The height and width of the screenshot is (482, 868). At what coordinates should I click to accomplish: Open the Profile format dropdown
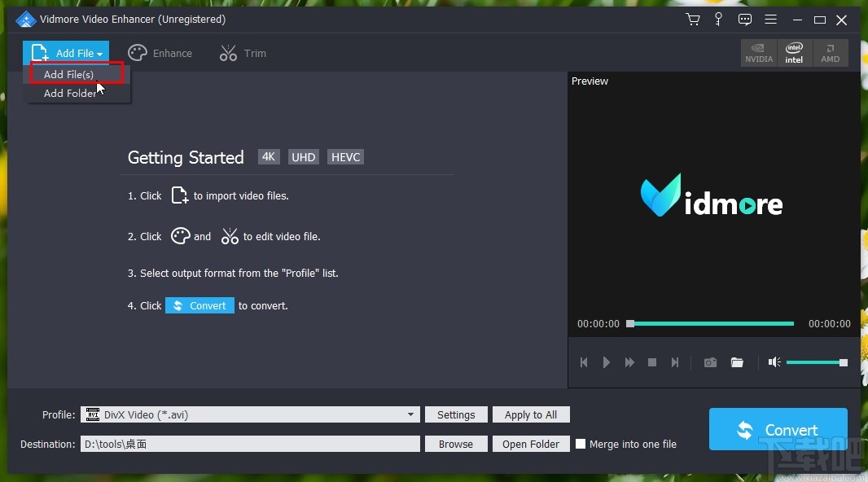250,414
